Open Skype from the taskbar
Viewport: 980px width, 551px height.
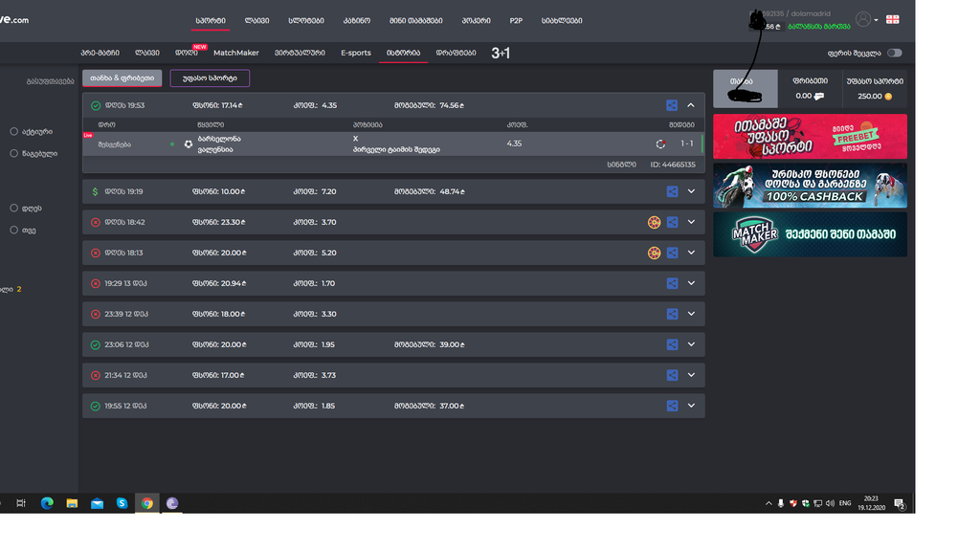122,503
